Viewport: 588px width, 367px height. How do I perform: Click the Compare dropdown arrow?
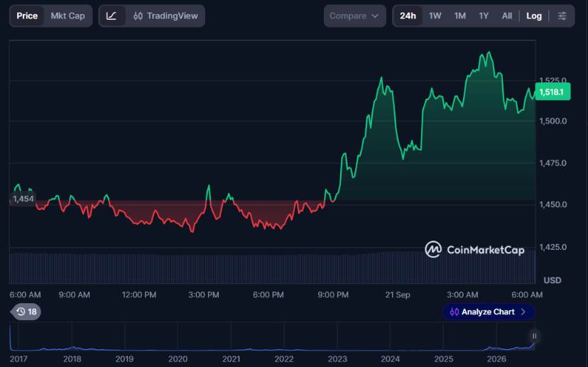click(375, 16)
